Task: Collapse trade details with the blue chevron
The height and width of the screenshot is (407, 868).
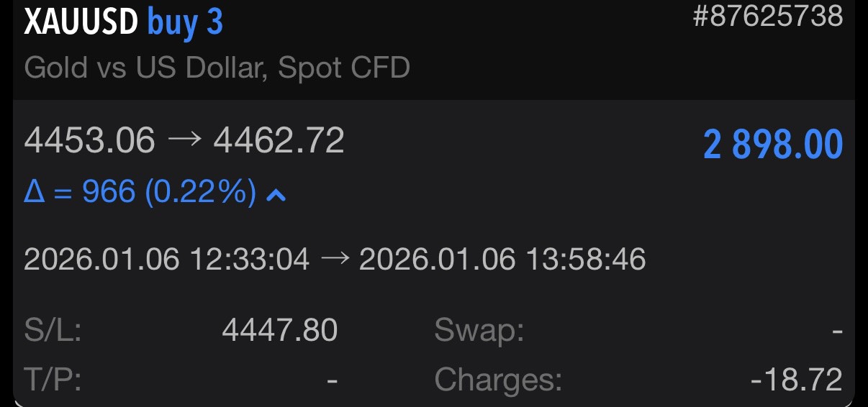Action: [x=276, y=193]
